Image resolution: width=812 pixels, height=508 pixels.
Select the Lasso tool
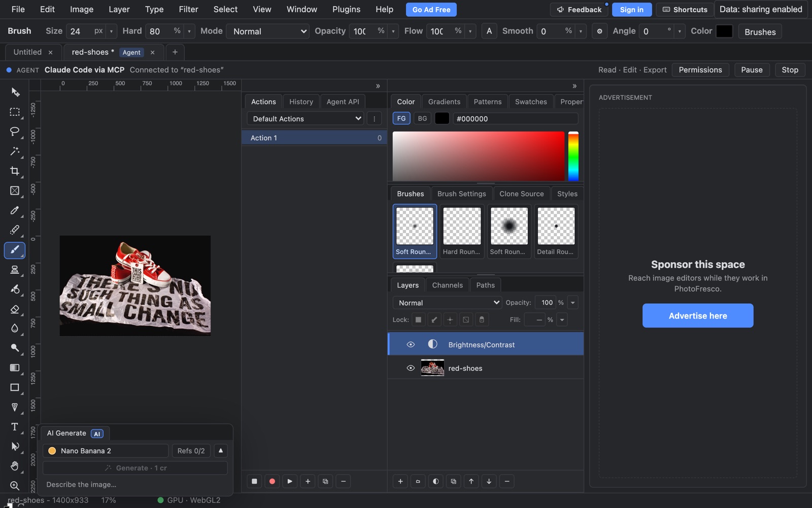coord(15,132)
